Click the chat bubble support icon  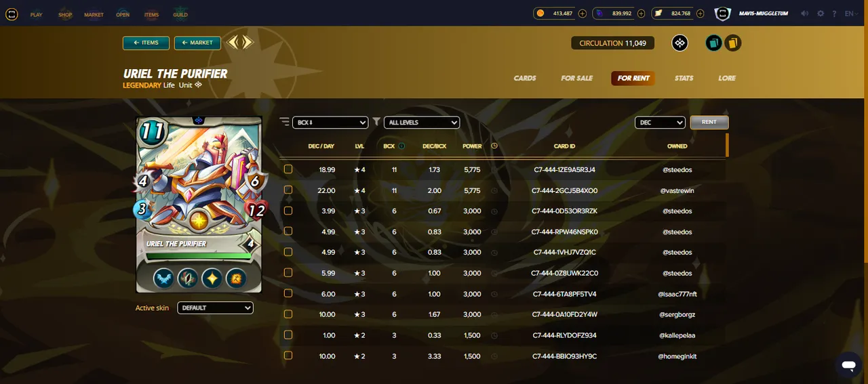click(848, 365)
